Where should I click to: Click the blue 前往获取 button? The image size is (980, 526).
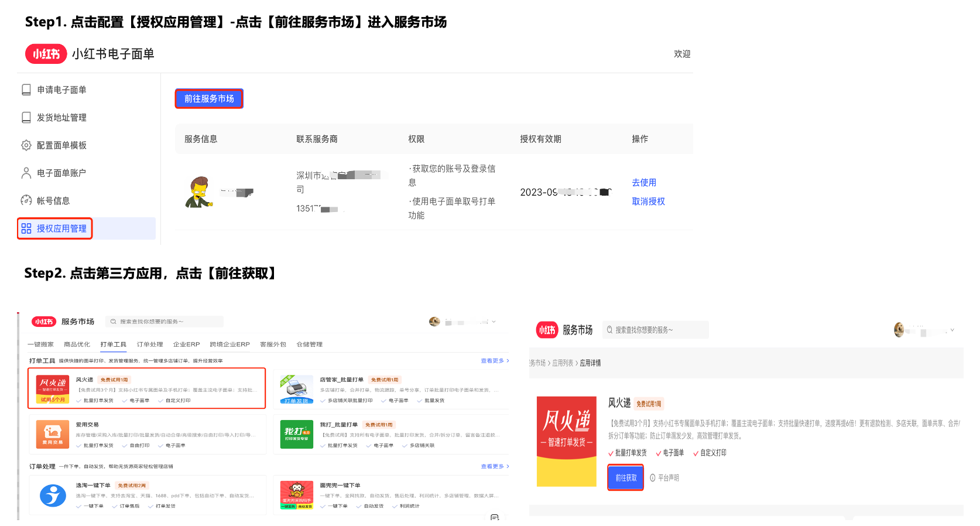[625, 477]
